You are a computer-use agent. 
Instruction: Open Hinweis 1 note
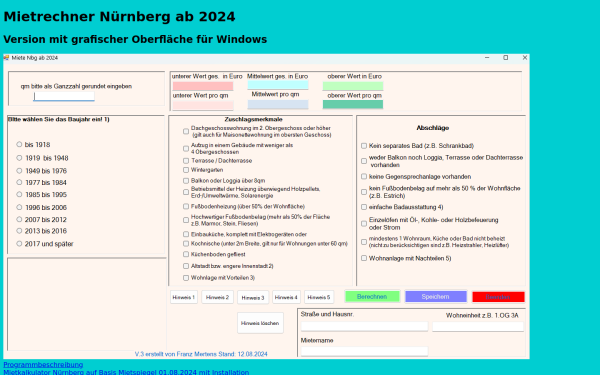click(184, 297)
